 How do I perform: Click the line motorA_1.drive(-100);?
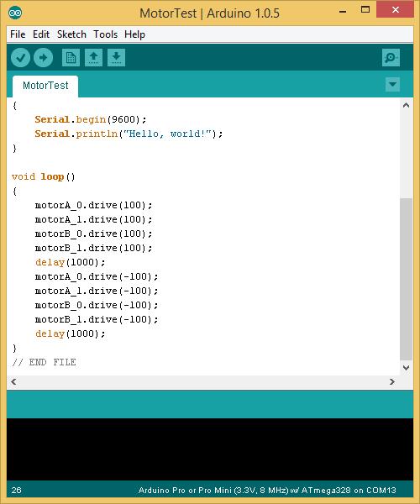97,291
